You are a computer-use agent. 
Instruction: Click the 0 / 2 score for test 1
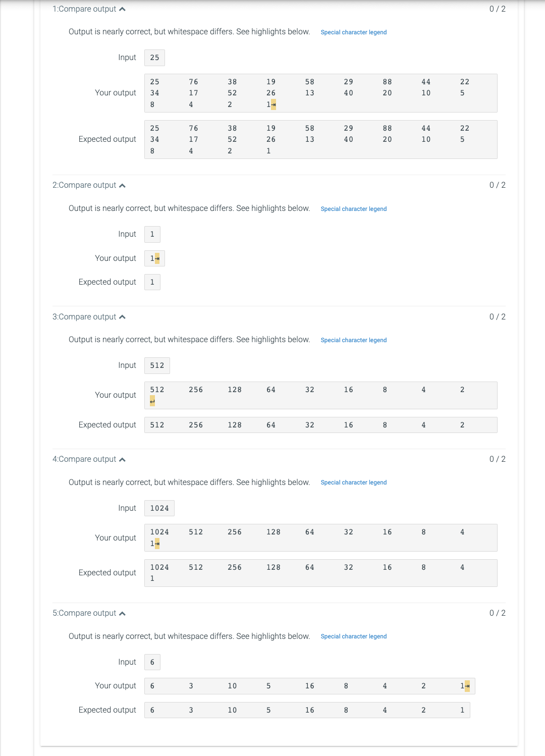click(498, 9)
